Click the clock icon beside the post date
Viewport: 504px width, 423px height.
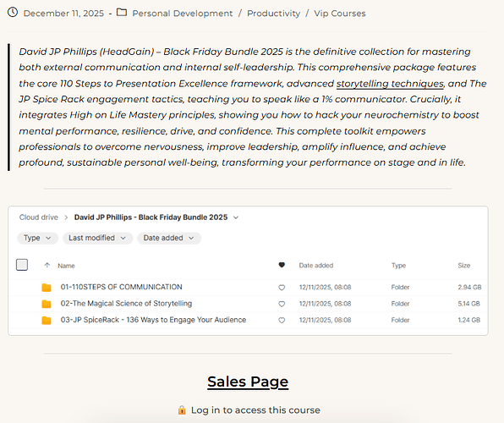[x=13, y=13]
